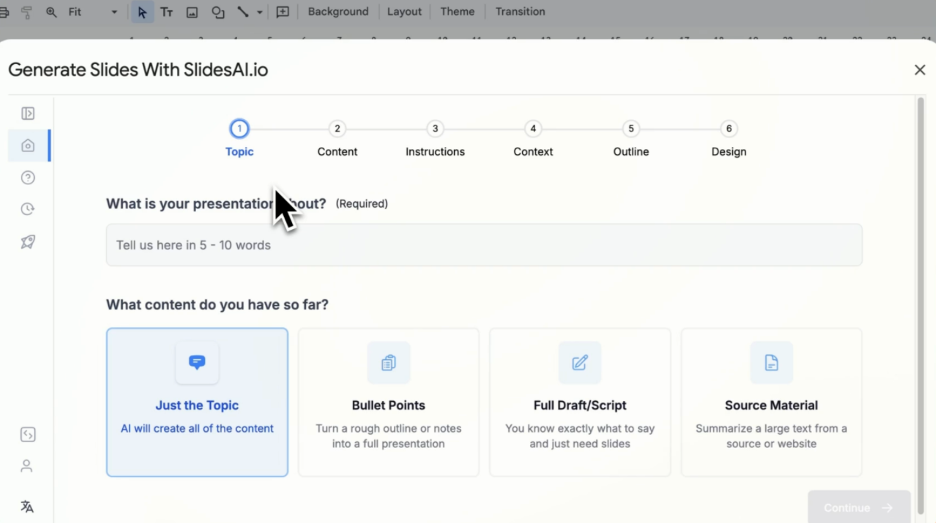Go to step 2 Content

click(x=337, y=138)
